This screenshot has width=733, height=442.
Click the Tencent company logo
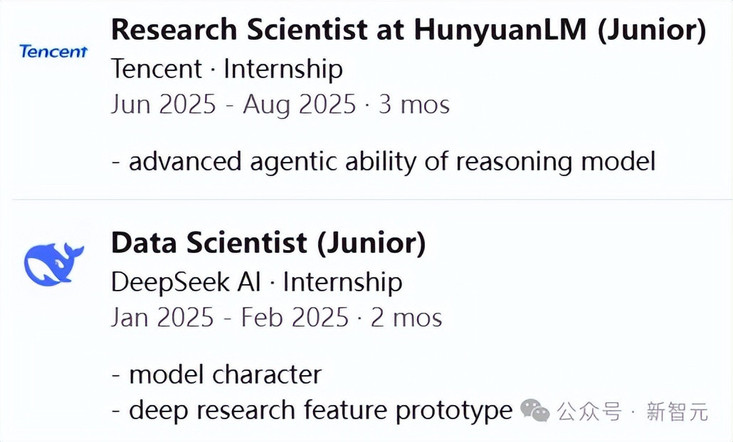coord(53,51)
